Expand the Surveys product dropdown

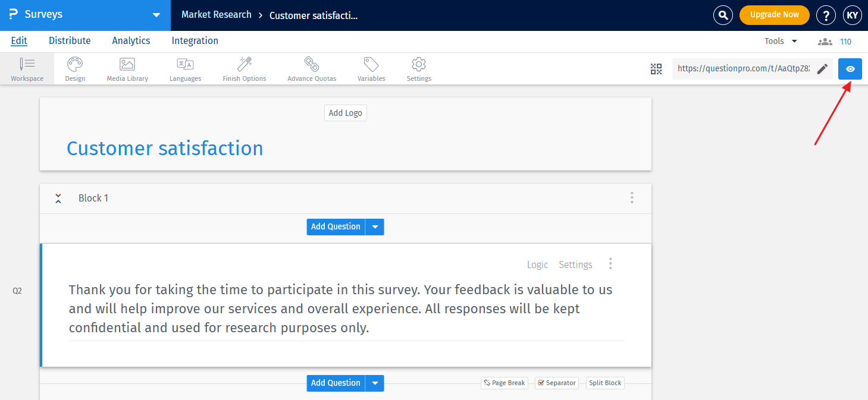coord(156,15)
